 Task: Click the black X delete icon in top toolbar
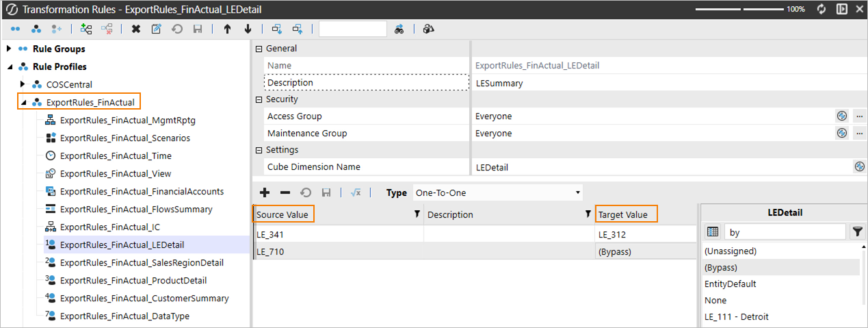point(136,29)
